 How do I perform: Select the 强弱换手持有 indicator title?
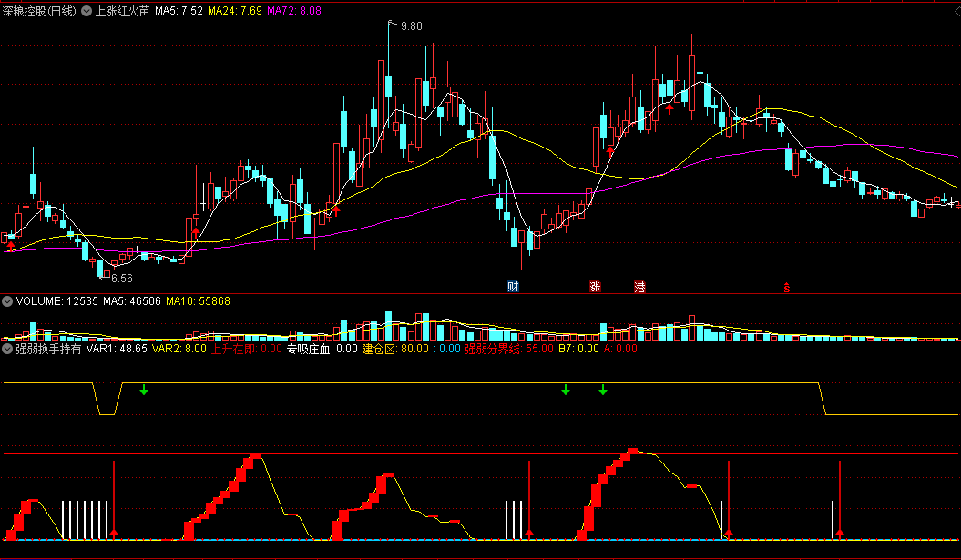[x=48, y=350]
